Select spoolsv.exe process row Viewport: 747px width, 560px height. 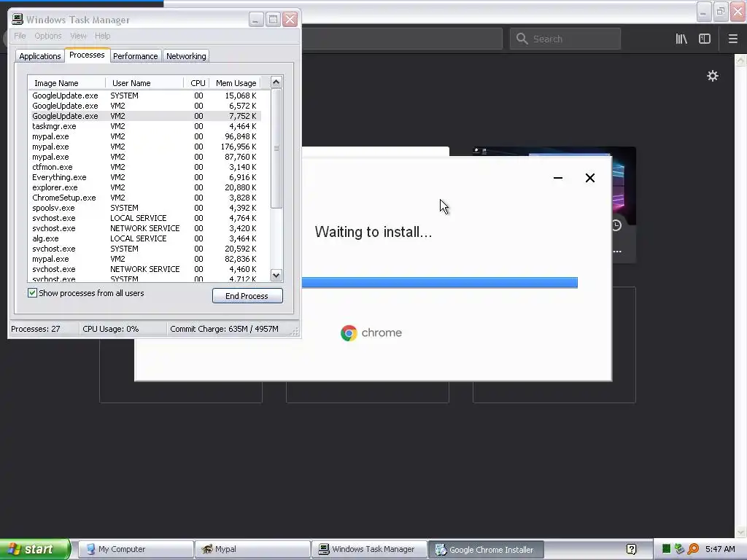click(145, 208)
